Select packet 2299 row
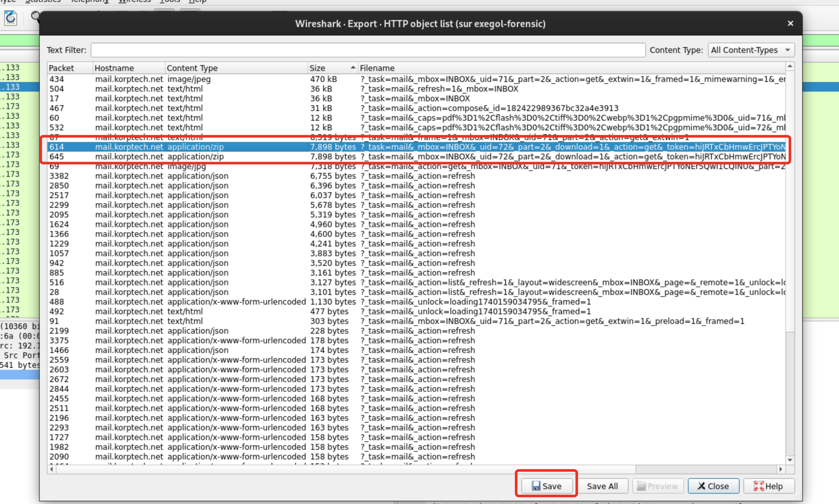Image resolution: width=839 pixels, height=504 pixels. [416, 205]
